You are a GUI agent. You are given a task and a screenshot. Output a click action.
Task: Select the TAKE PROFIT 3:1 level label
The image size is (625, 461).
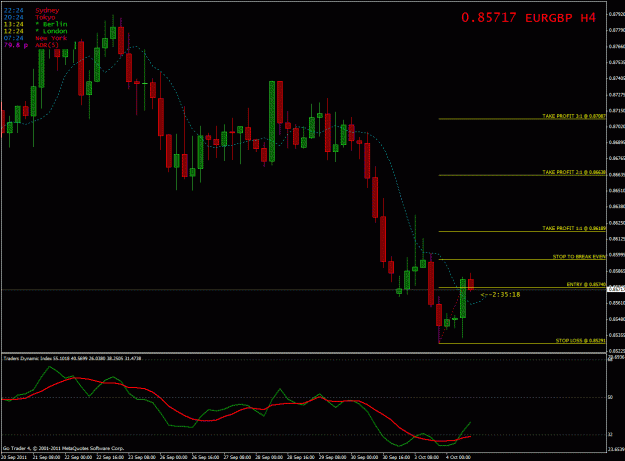[x=574, y=116]
